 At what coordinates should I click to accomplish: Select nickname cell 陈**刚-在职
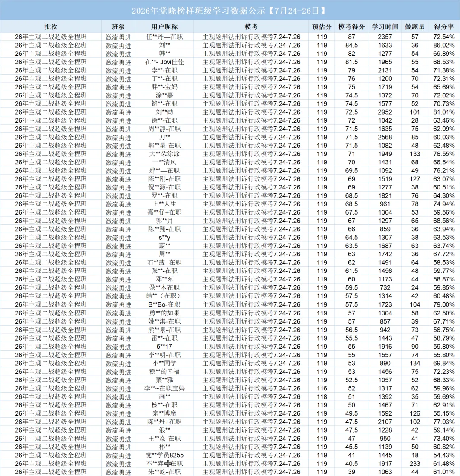[164, 179]
